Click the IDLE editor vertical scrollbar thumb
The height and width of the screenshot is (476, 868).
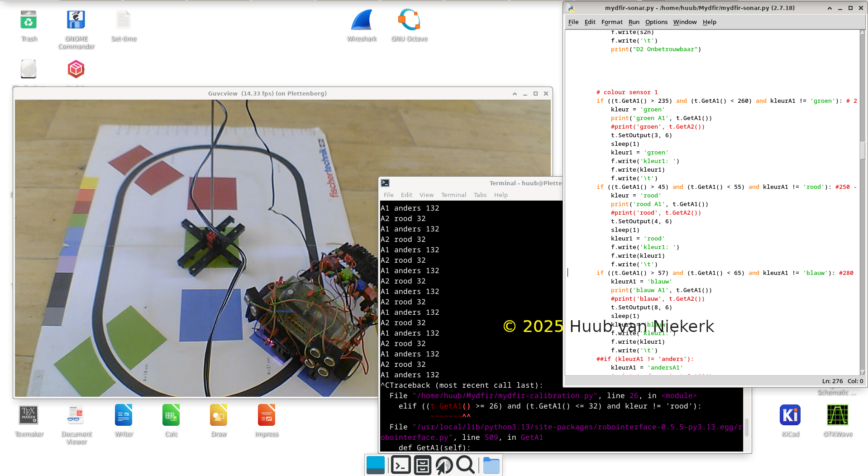coord(863,150)
